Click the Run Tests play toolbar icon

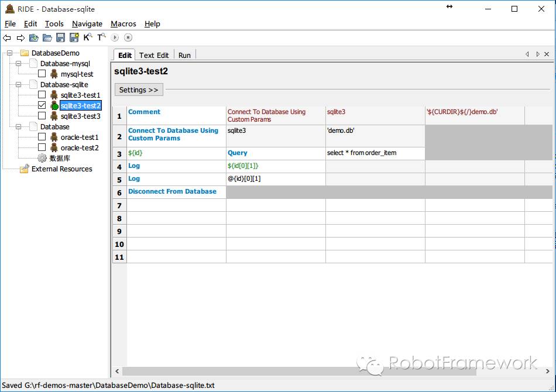click(115, 37)
